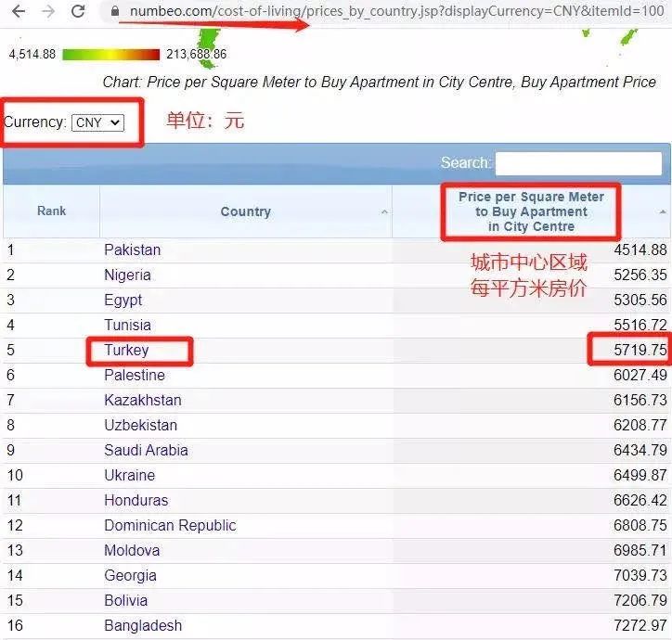Open the Egypt country link
The width and height of the screenshot is (672, 640).
123,301
